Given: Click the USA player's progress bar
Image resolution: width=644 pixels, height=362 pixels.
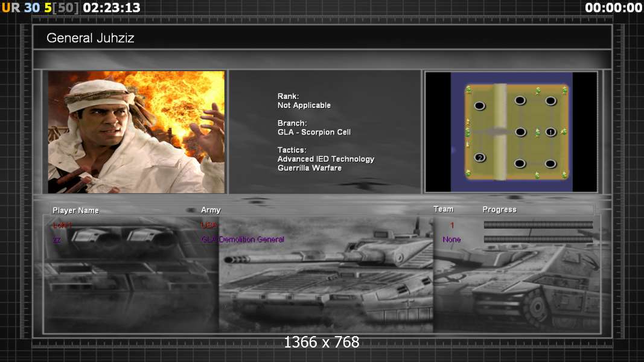Looking at the screenshot, I should click(538, 224).
